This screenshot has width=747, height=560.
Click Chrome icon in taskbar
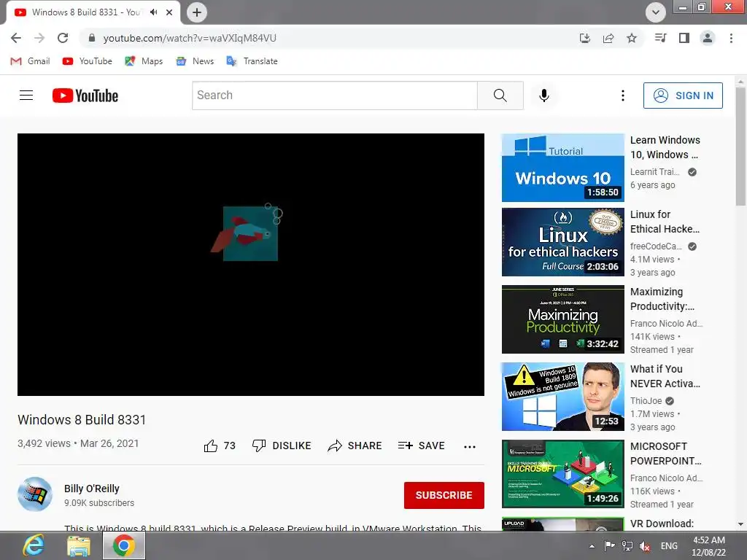tap(124, 545)
